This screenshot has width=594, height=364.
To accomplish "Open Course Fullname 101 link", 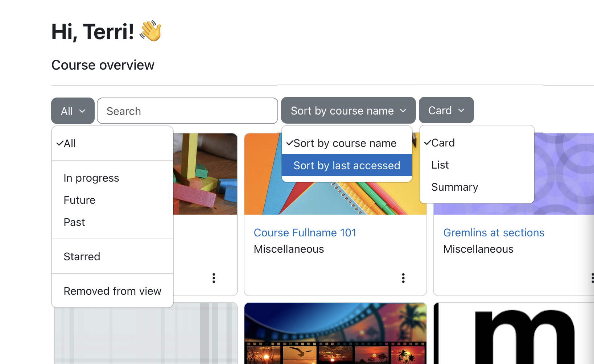I will click(305, 233).
